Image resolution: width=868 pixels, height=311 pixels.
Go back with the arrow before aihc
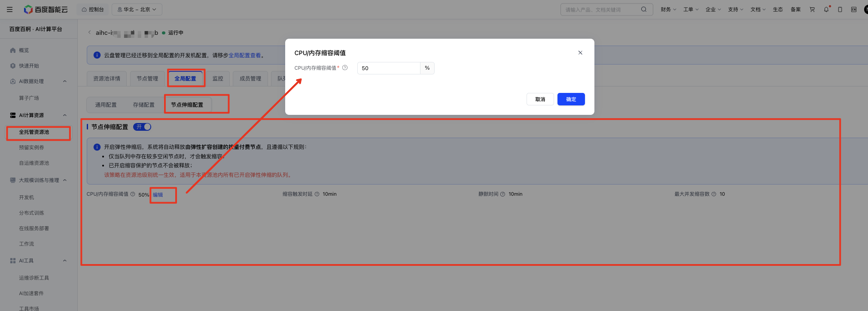(x=89, y=32)
